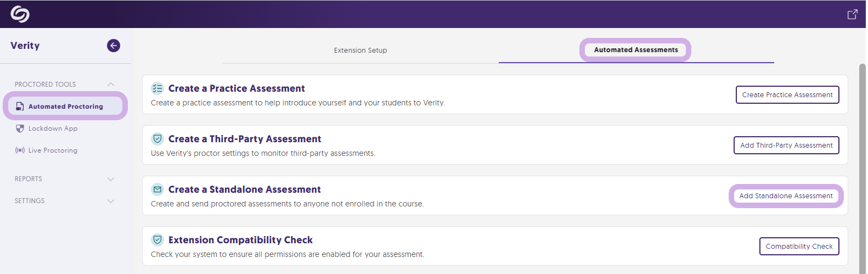Image resolution: width=868 pixels, height=274 pixels.
Task: Collapse the Proctored Tools section chevron
Action: point(111,85)
